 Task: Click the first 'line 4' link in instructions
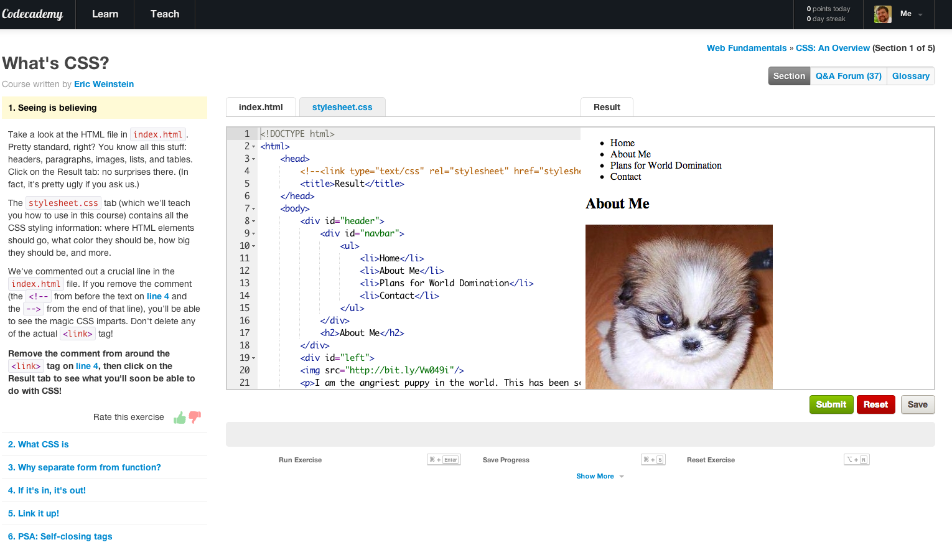coord(158,296)
